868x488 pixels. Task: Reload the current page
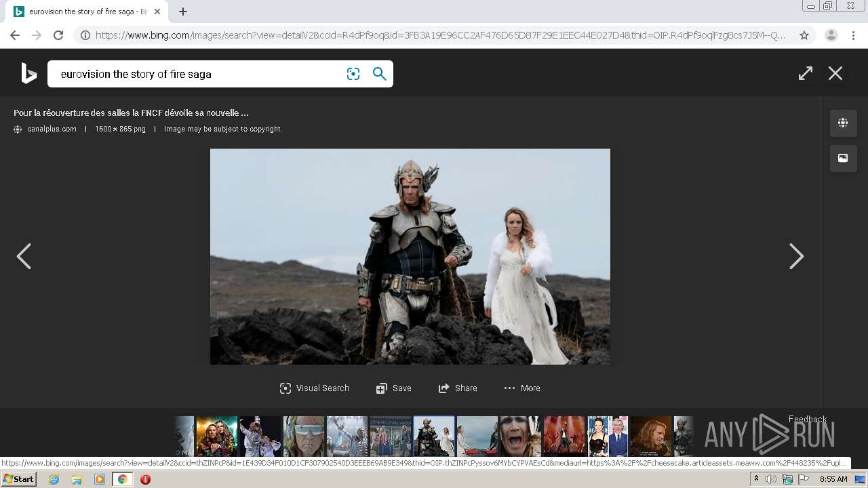(x=58, y=35)
